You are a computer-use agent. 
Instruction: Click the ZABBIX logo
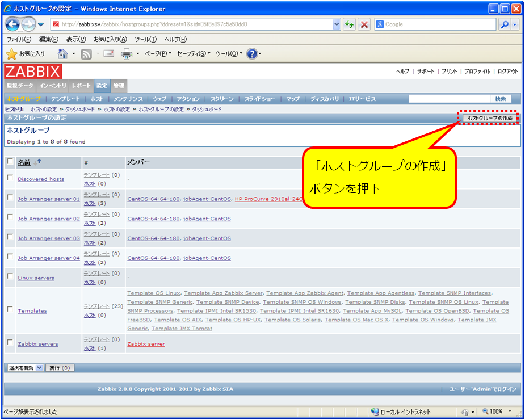[x=33, y=72]
